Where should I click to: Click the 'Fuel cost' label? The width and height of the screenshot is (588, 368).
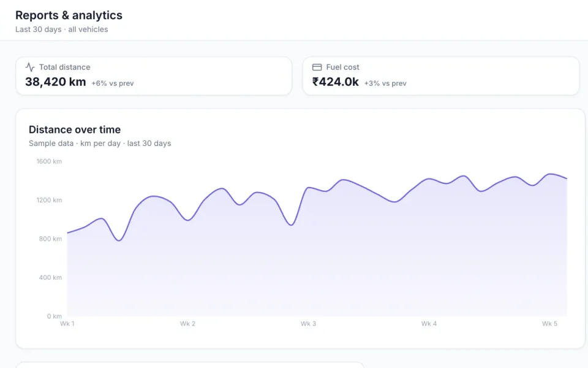pyautogui.click(x=342, y=67)
